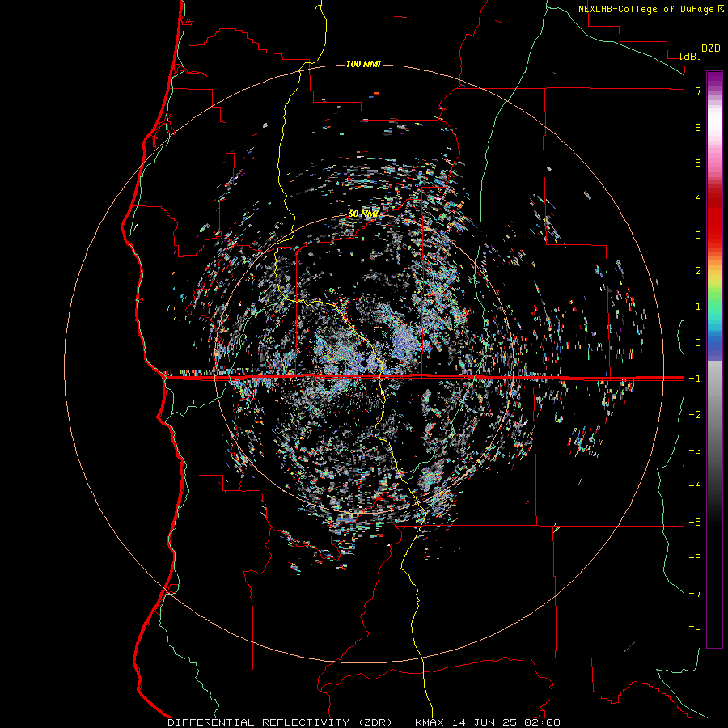Viewport: 728px width, 728px height.
Task: Click the 1 dB mark on the color scale
Action: pyautogui.click(x=698, y=307)
